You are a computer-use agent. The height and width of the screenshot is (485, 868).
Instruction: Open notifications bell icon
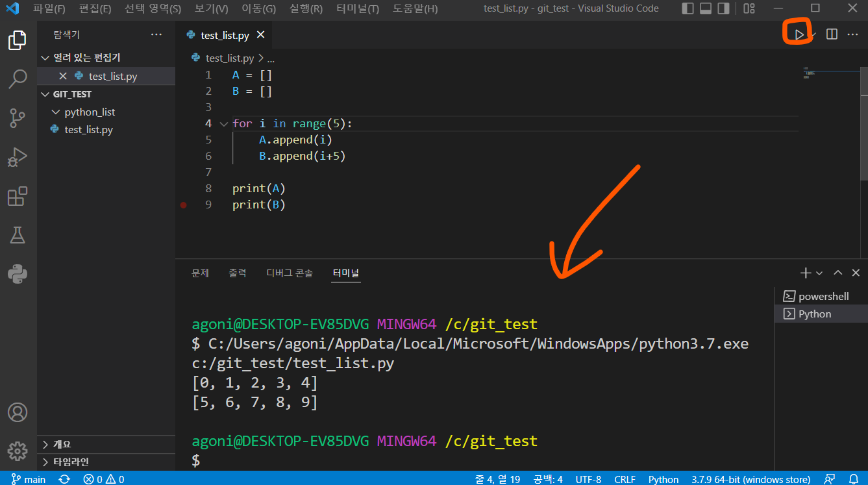coord(853,479)
